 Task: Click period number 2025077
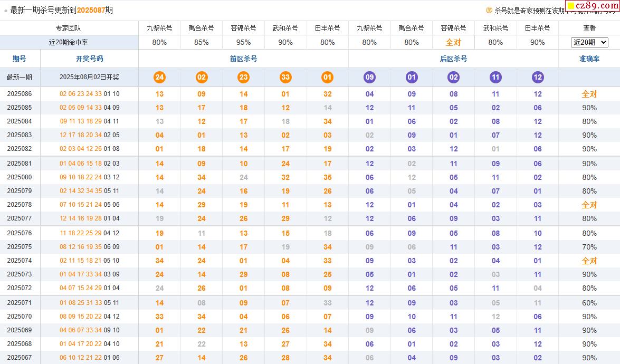[x=20, y=218]
